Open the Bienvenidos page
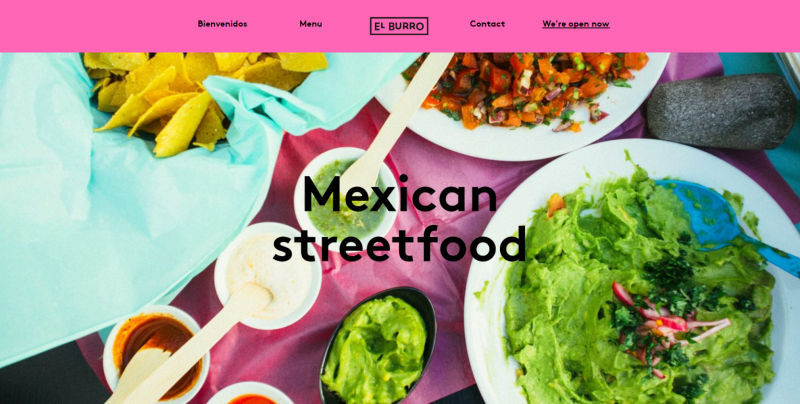Screen dimensions: 800x404 [222, 24]
